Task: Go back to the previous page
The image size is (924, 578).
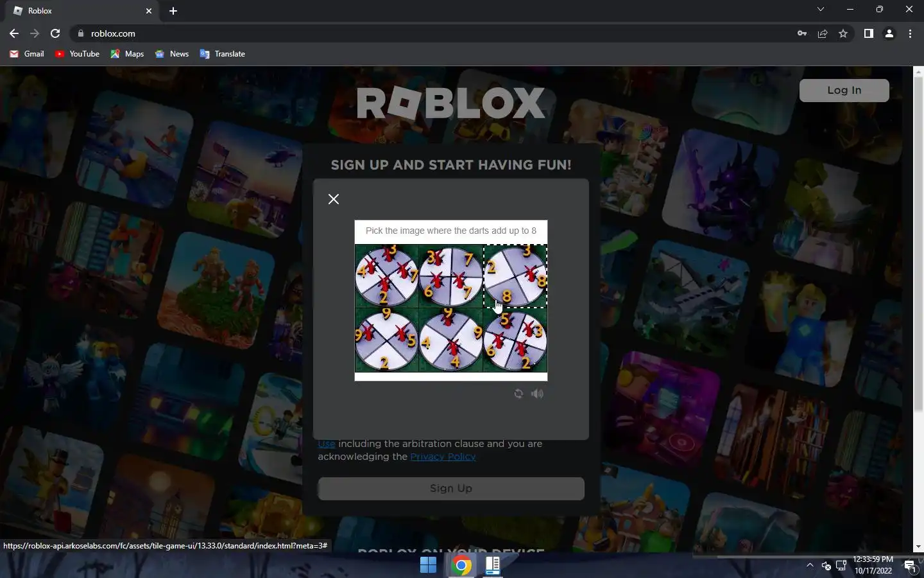Action: pos(14,33)
